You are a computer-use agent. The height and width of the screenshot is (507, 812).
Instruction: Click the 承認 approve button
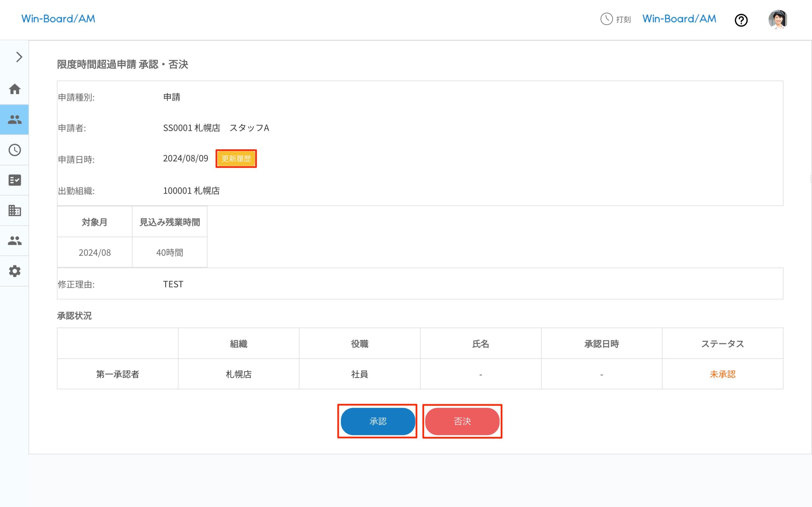[x=377, y=421]
